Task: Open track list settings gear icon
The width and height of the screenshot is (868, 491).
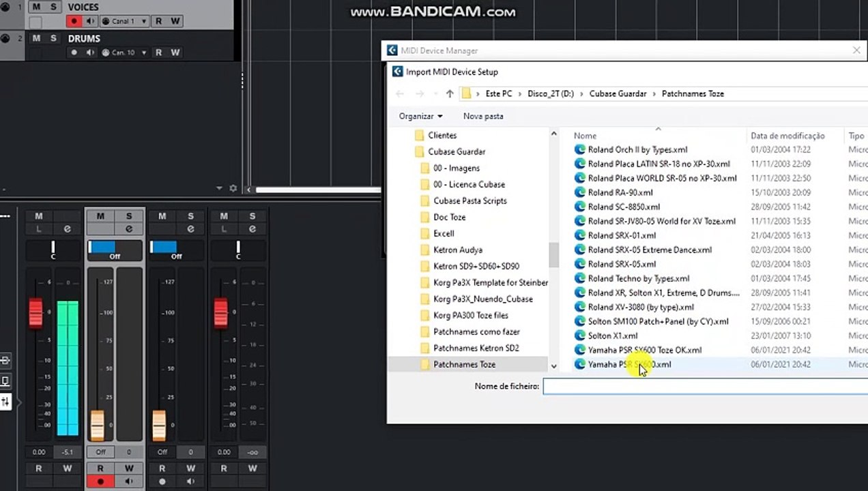Action: pos(233,188)
